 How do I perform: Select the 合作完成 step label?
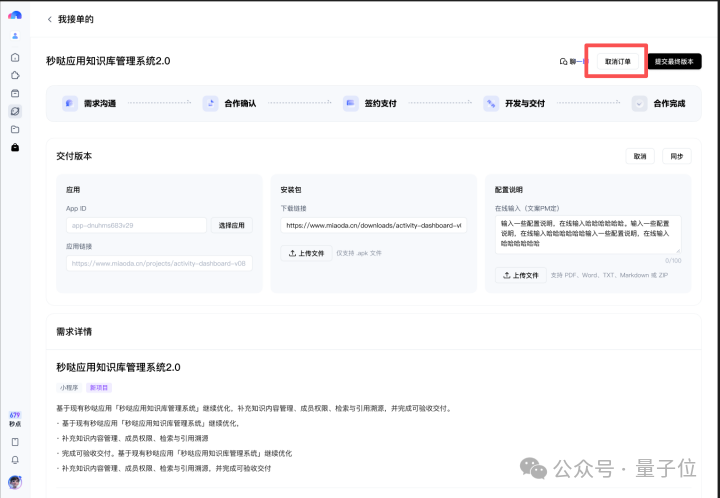[x=669, y=104]
